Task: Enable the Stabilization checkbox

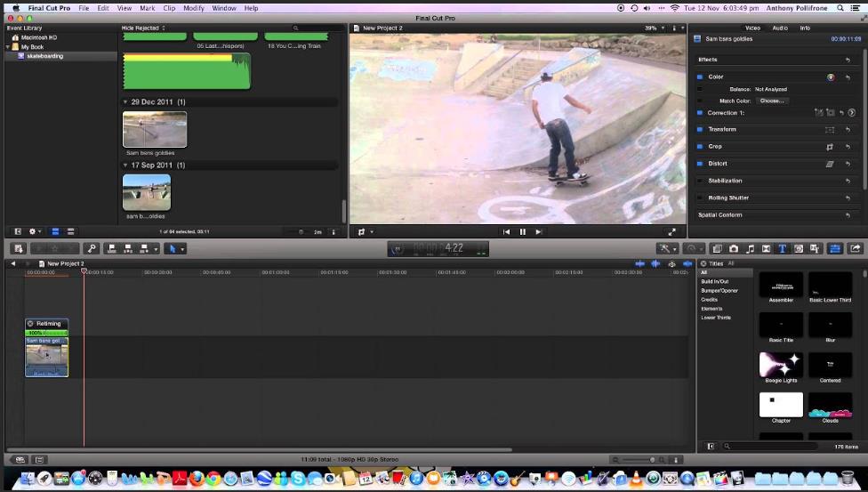Action: coord(700,181)
